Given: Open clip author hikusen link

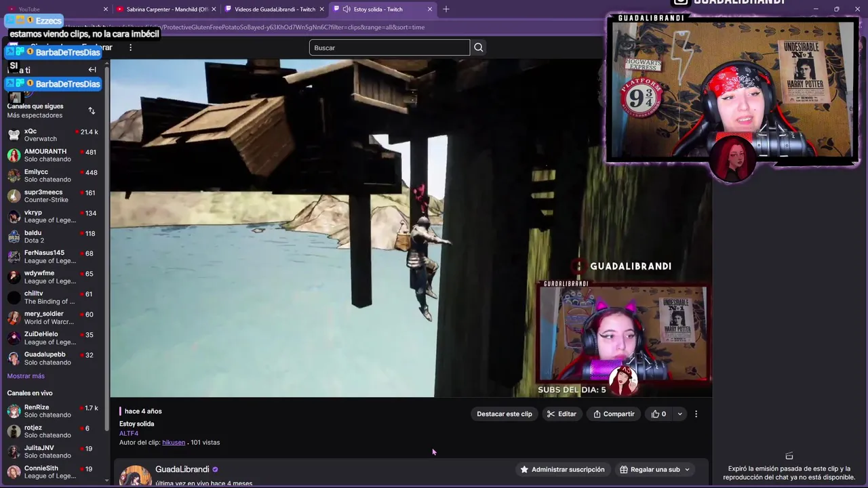Looking at the screenshot, I should click(174, 443).
